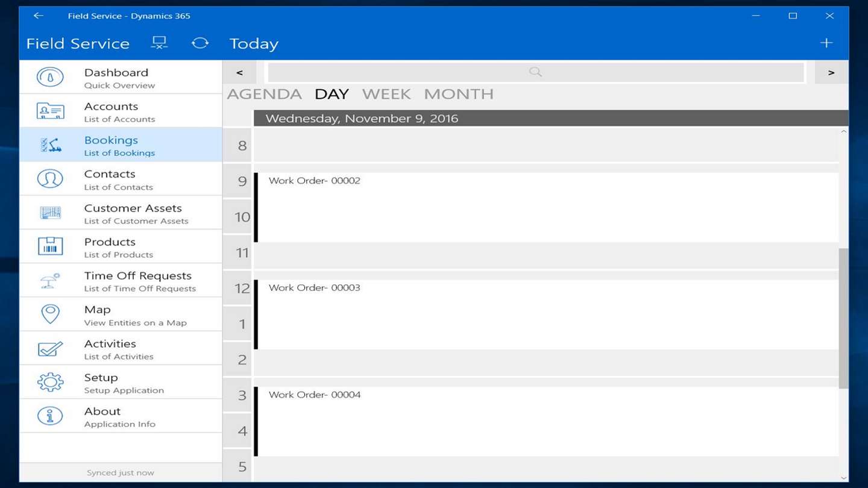Click the scrollbar down arrow
Image resolution: width=868 pixels, height=488 pixels.
[843, 477]
